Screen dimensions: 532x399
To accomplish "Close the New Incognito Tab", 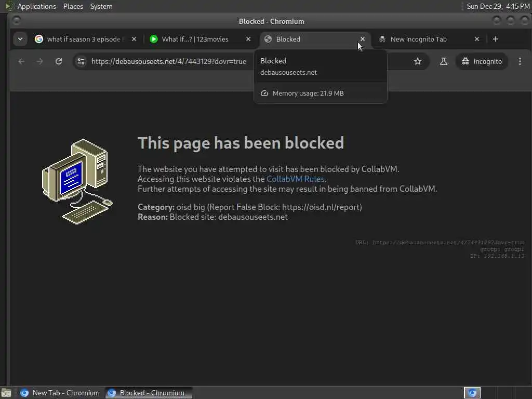I will coord(477,39).
